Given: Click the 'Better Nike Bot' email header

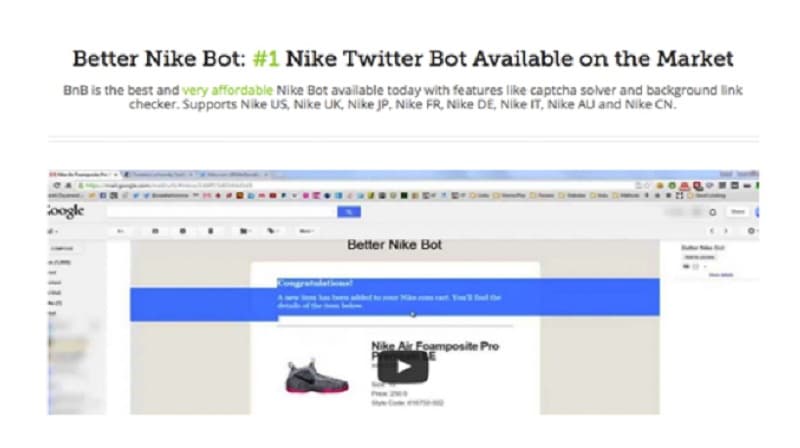Looking at the screenshot, I should (x=394, y=245).
